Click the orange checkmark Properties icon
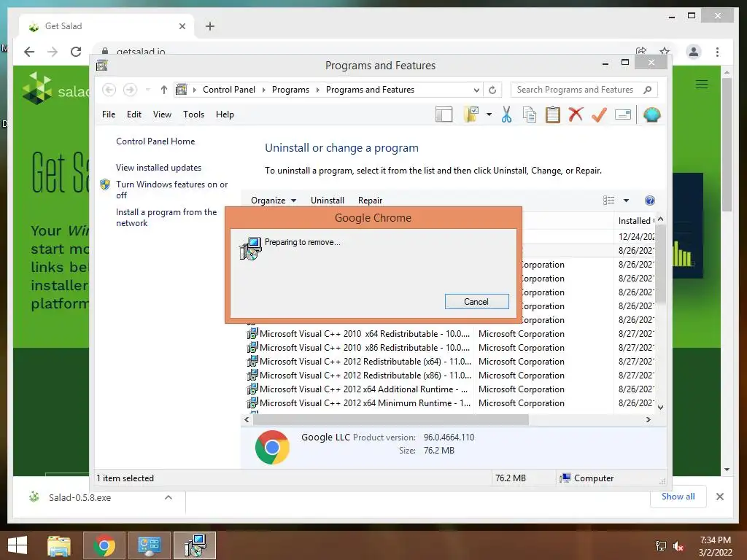The image size is (747, 560). coord(600,114)
